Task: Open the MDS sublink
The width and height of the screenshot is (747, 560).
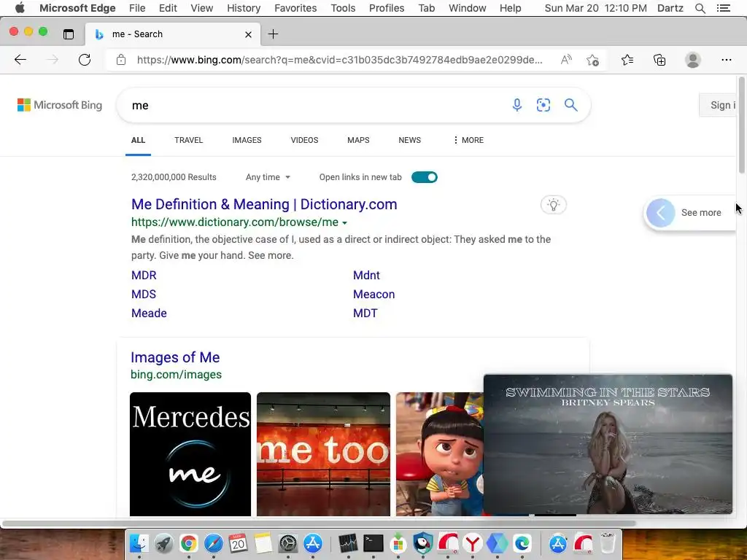Action: click(144, 295)
